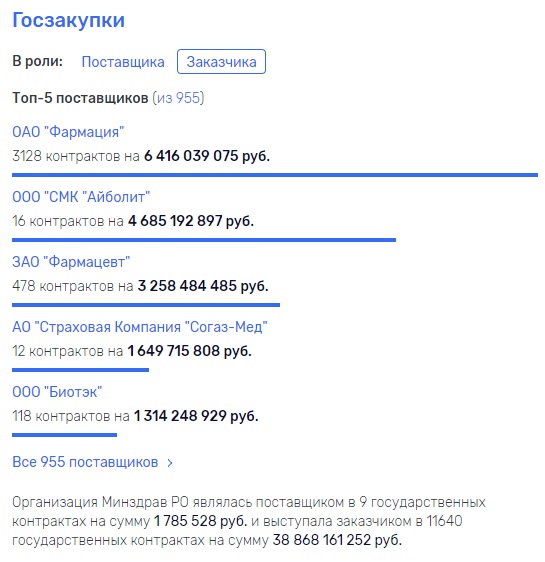
Task: Click the 3 258 484 485 руб. amount
Action: click(203, 286)
